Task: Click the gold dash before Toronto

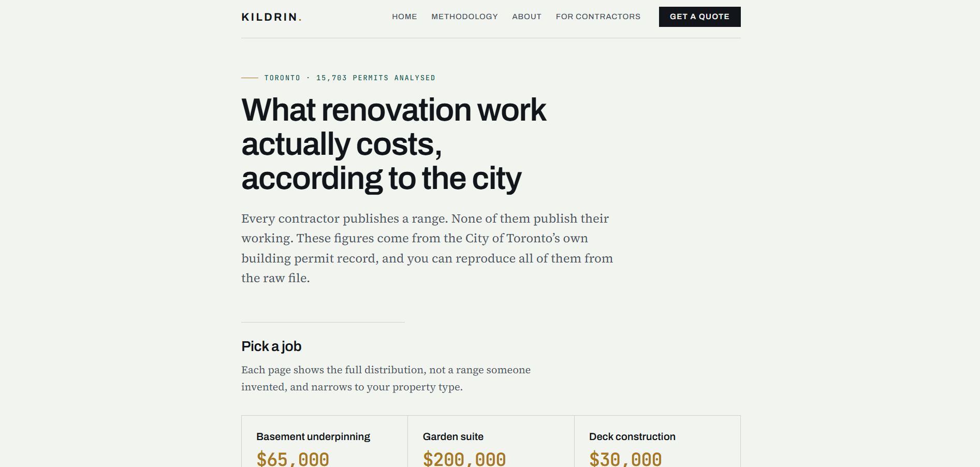Action: click(250, 78)
